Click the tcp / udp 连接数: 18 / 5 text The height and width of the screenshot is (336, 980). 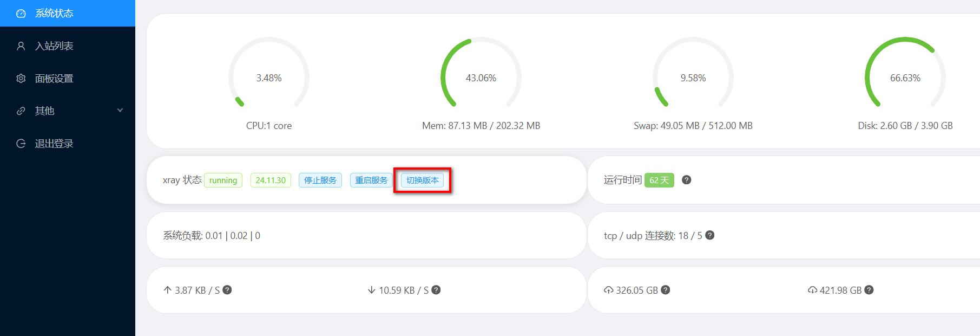(x=653, y=236)
